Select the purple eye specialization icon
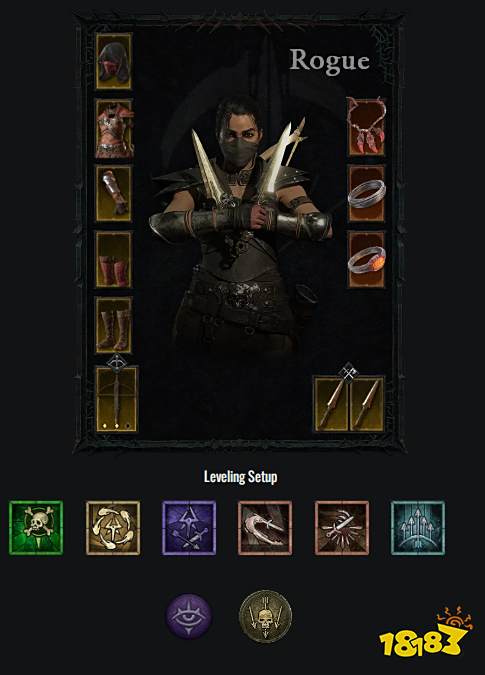Image resolution: width=485 pixels, height=675 pixels. [189, 616]
